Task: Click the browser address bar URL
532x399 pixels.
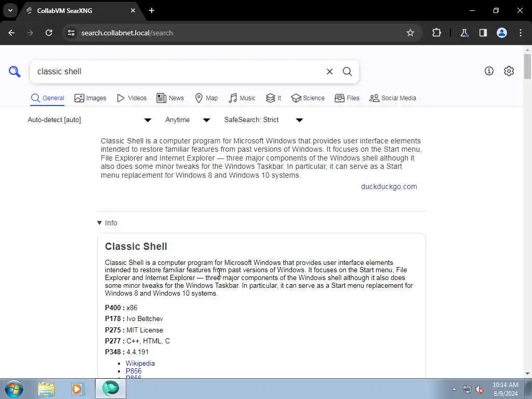Action: (x=127, y=33)
